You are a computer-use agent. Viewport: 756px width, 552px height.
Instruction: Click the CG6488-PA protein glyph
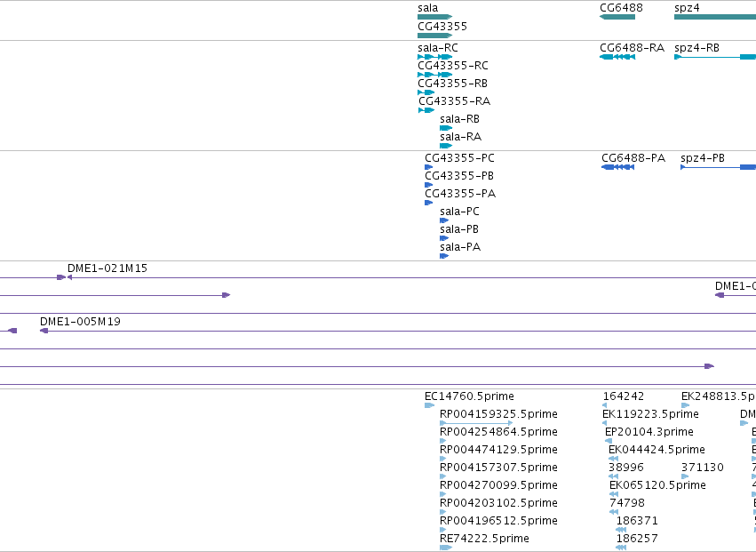click(617, 167)
